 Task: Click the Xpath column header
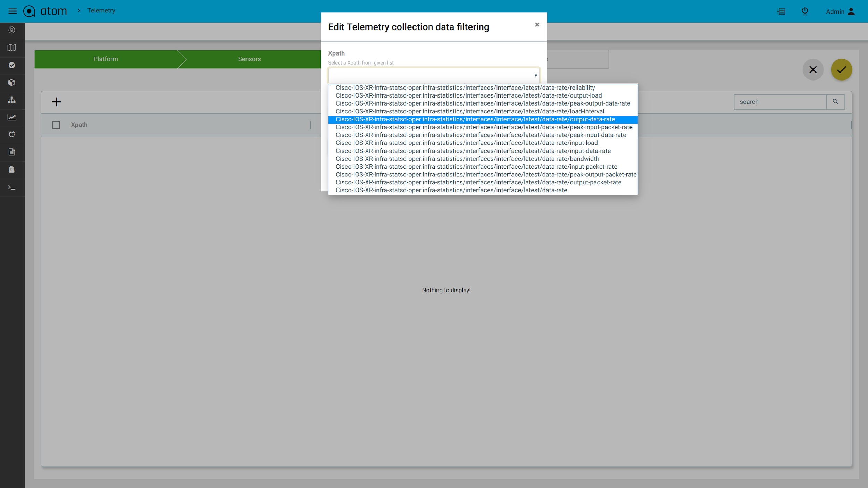79,125
